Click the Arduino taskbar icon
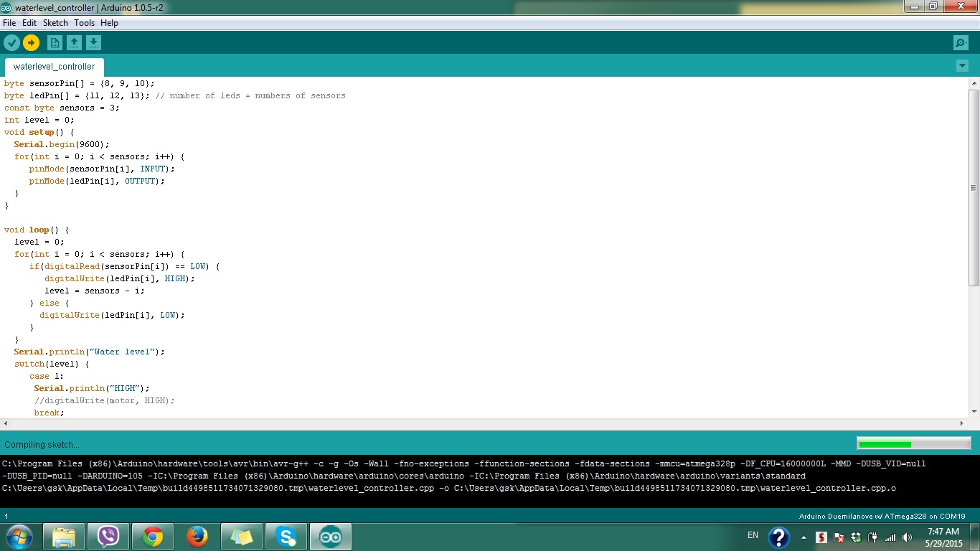 (x=330, y=537)
